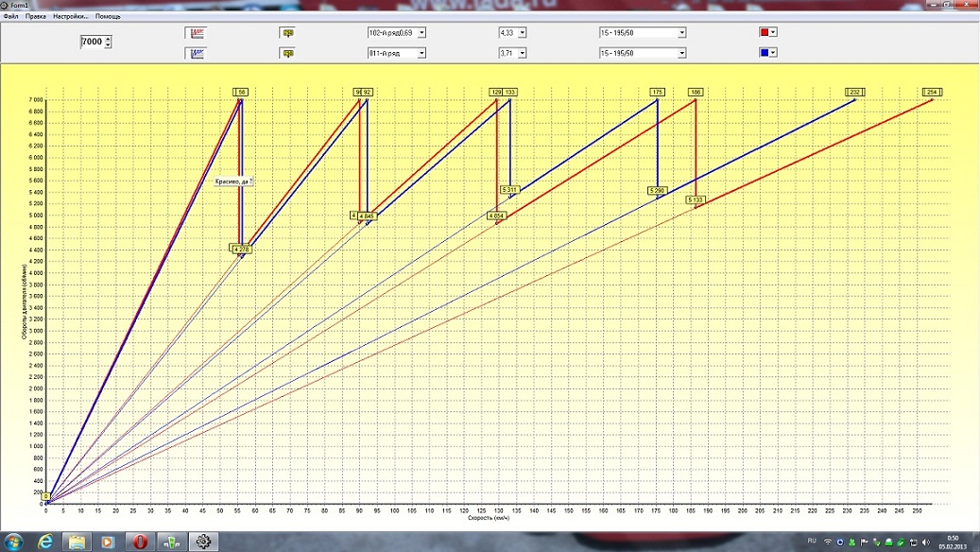Image resolution: width=980 pixels, height=552 pixels.
Task: Click the RU language indicator
Action: [x=812, y=541]
